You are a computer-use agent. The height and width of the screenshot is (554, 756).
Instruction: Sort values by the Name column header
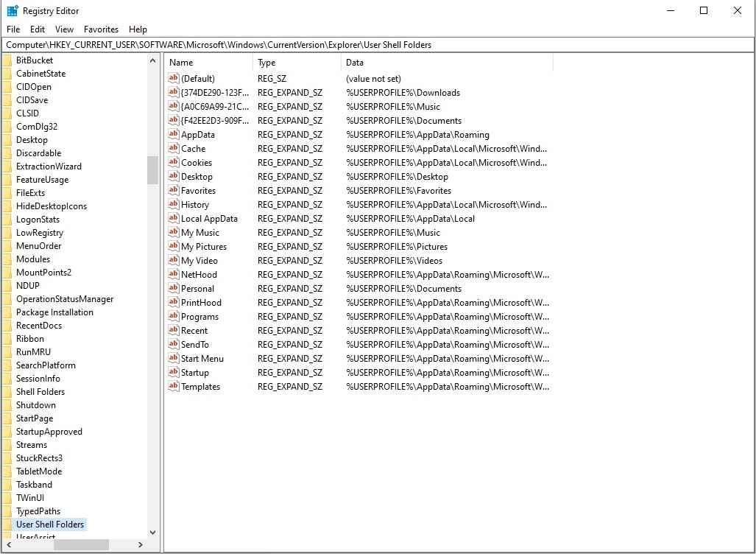pos(209,63)
